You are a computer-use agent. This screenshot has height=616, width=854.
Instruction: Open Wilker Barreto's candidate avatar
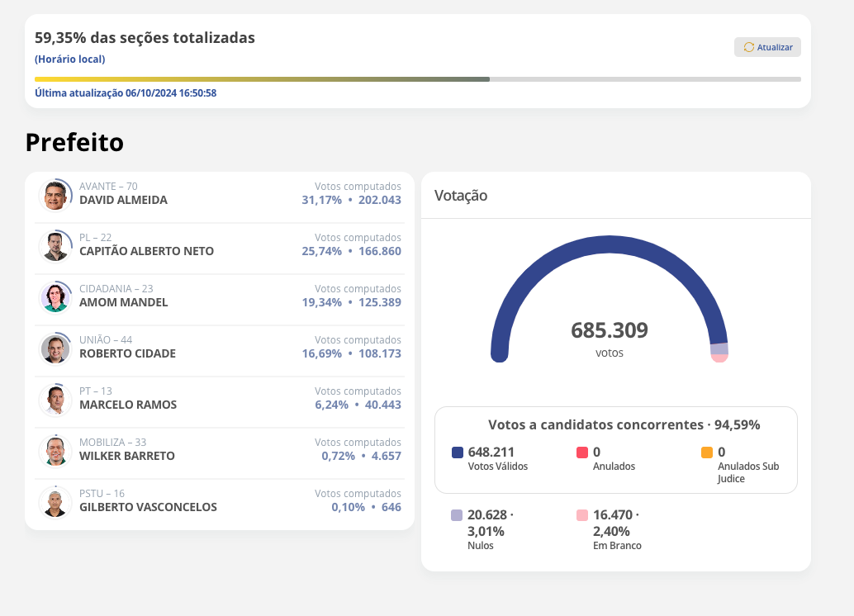55,451
